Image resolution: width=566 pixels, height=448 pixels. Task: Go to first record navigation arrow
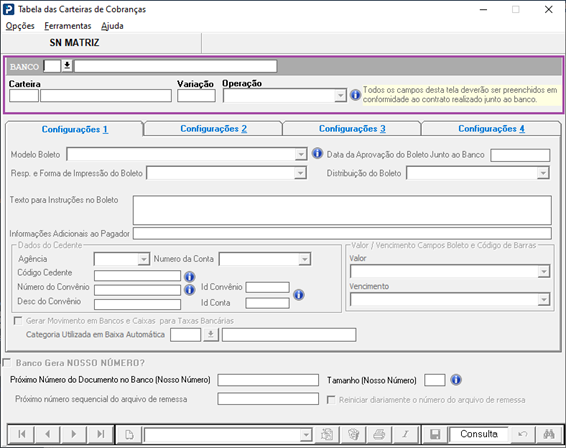21,434
